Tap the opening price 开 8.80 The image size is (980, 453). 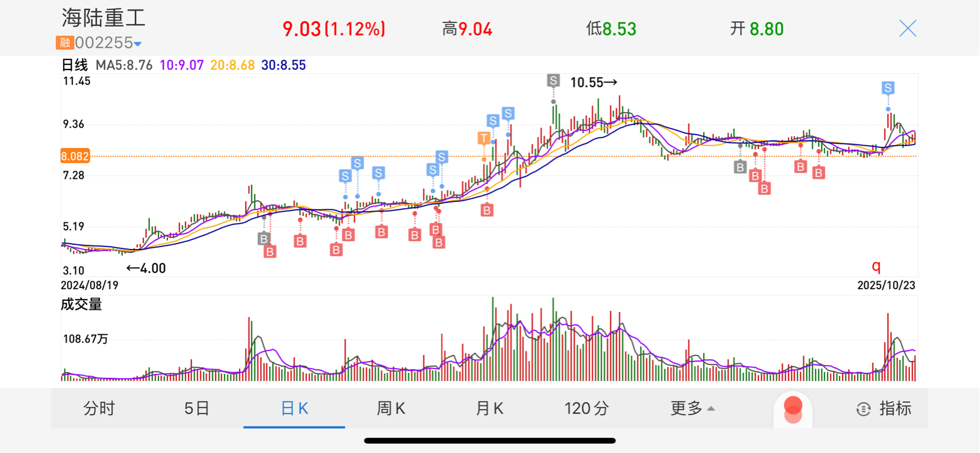757,29
